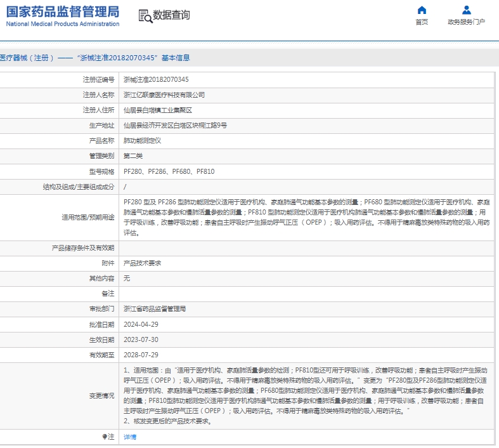Click the 型号规格 row label
This screenshot has height=448, width=499.
click(101, 171)
